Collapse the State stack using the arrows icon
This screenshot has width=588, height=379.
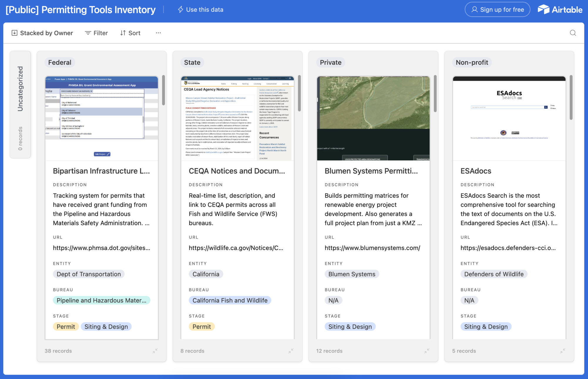pyautogui.click(x=291, y=350)
